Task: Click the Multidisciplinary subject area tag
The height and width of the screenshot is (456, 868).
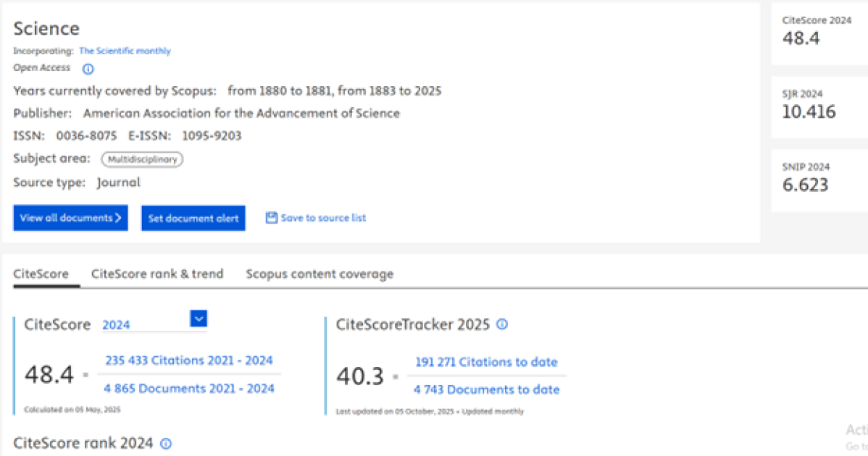Action: pyautogui.click(x=142, y=159)
